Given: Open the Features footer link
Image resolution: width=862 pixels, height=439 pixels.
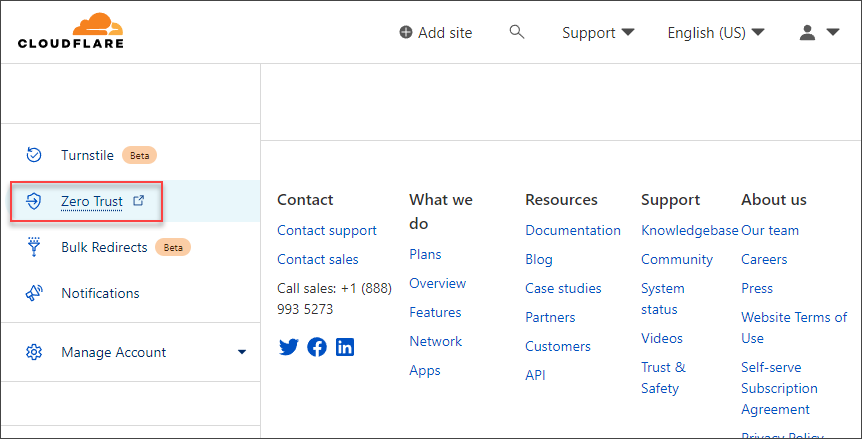Looking at the screenshot, I should pyautogui.click(x=435, y=312).
